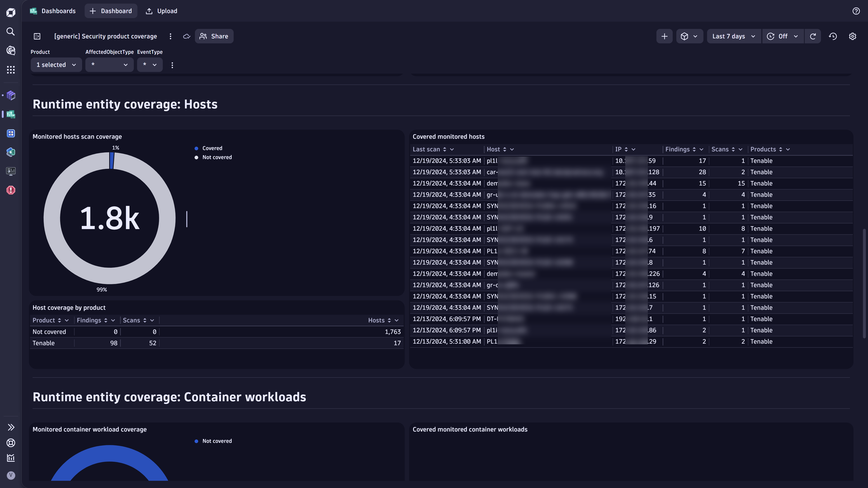The image size is (868, 488).
Task: Open the AffectedObjectType filter dropdown
Action: tap(109, 65)
